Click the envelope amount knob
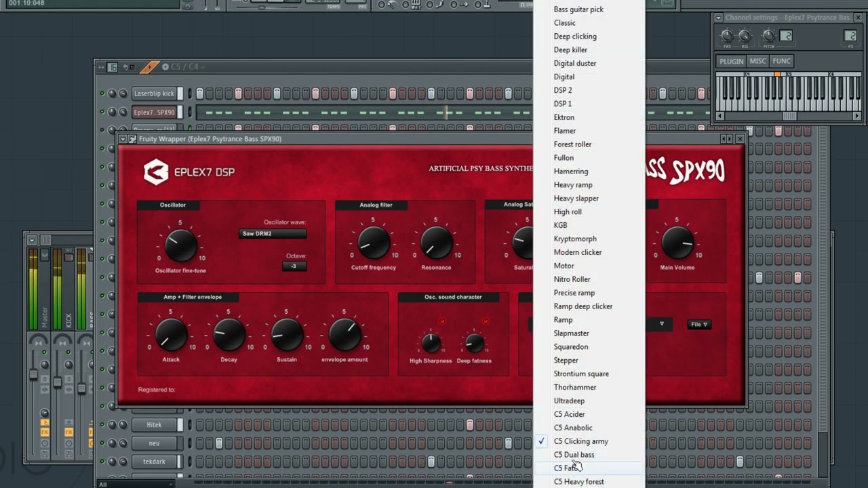868x488 pixels. click(x=344, y=335)
